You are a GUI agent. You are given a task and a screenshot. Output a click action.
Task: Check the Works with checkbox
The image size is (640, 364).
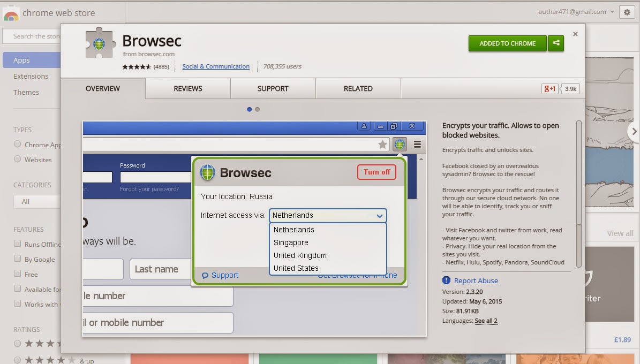pos(17,304)
